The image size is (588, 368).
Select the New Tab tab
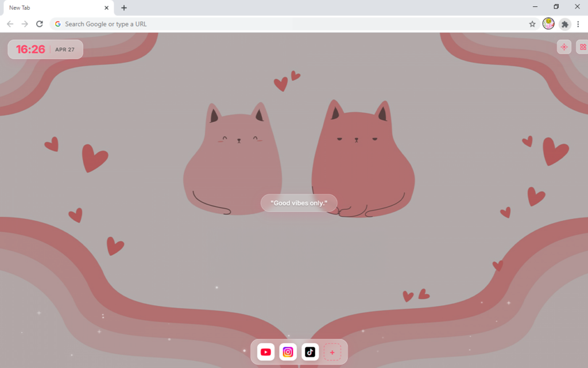[52, 8]
